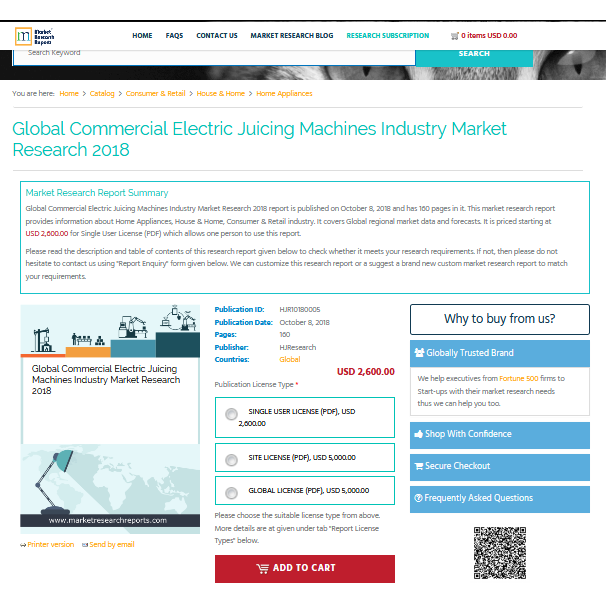
Task: Open the Market Research Blog menu item
Action: 292,36
